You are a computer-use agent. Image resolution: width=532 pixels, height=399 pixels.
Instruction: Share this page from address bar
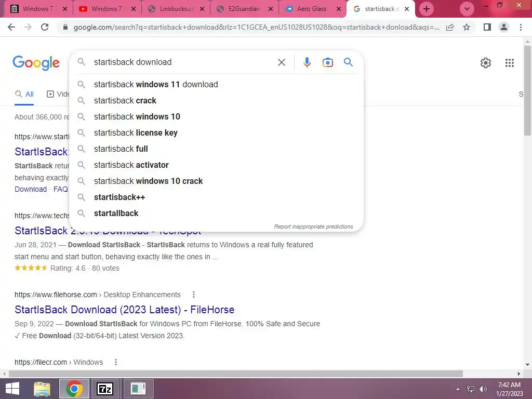(x=450, y=27)
